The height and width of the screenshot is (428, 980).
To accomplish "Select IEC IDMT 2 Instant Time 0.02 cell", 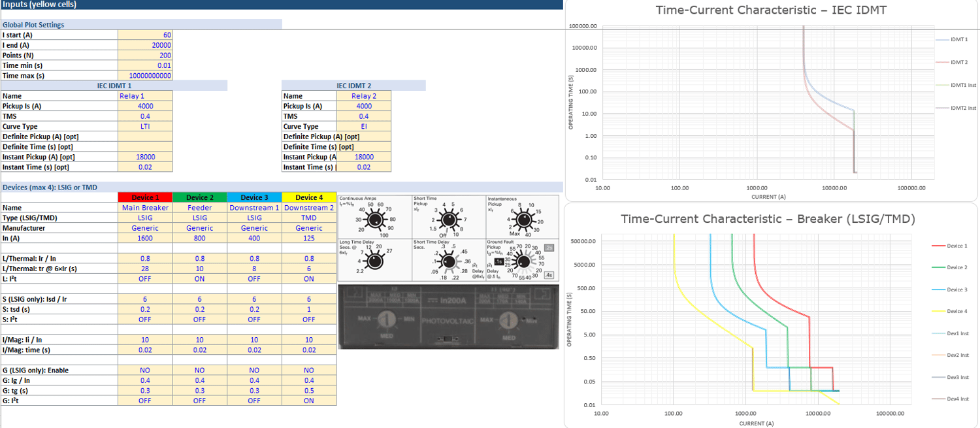I will click(364, 167).
